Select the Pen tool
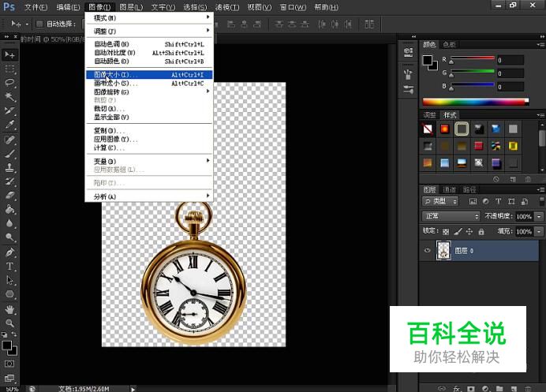 pos(9,252)
